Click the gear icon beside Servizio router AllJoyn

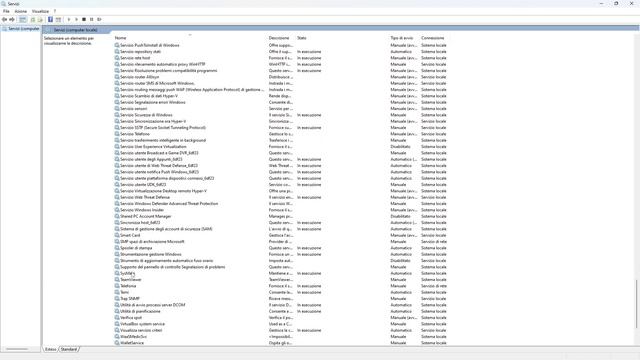click(117, 77)
